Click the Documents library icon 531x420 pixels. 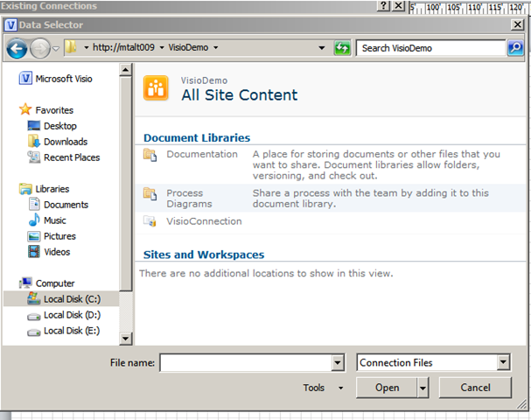coord(34,204)
